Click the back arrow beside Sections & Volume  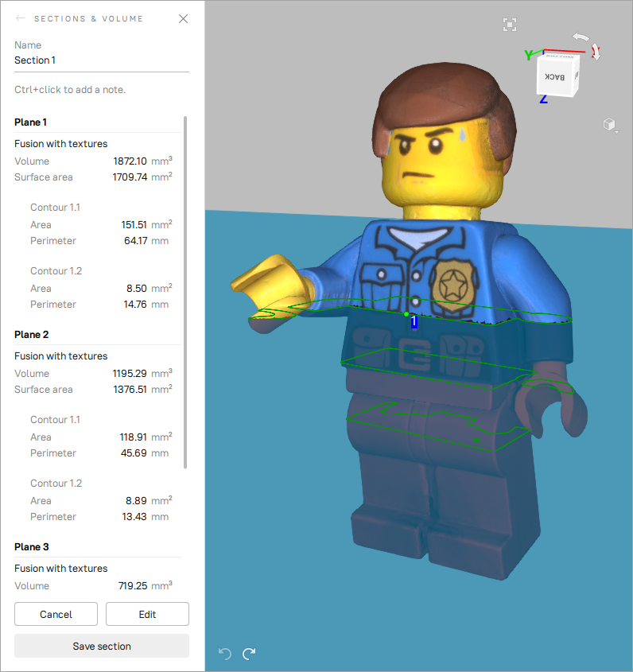[21, 18]
